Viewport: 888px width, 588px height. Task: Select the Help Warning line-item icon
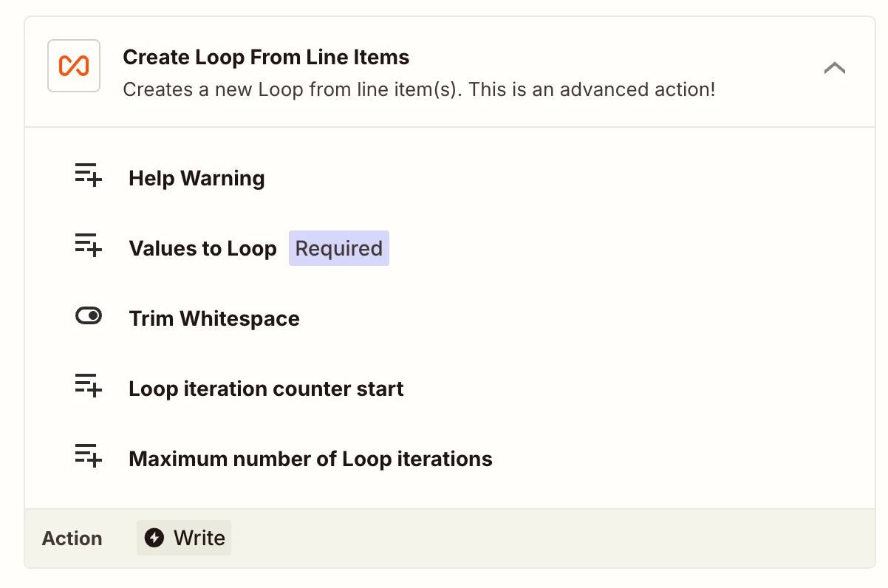pos(89,177)
